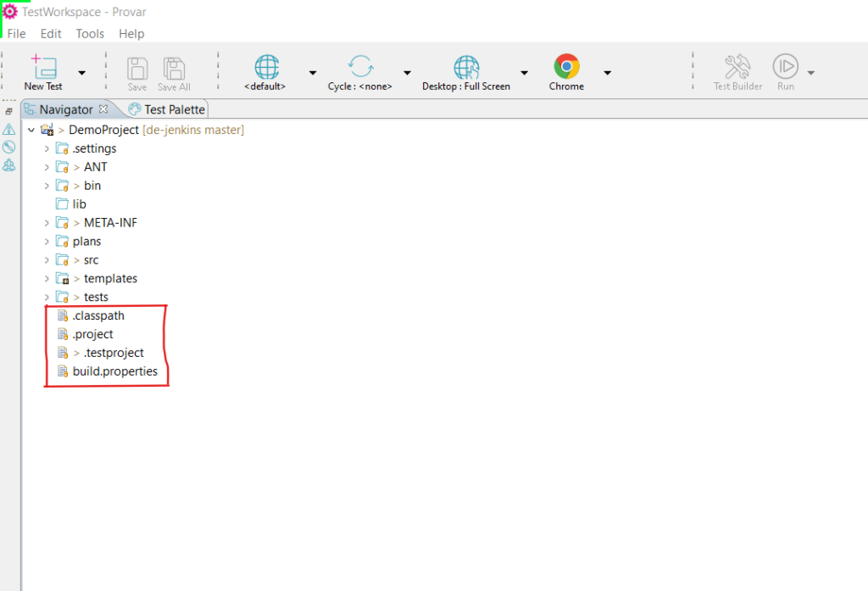Open the New Test dropdown arrow
The image size is (868, 591).
tap(82, 73)
